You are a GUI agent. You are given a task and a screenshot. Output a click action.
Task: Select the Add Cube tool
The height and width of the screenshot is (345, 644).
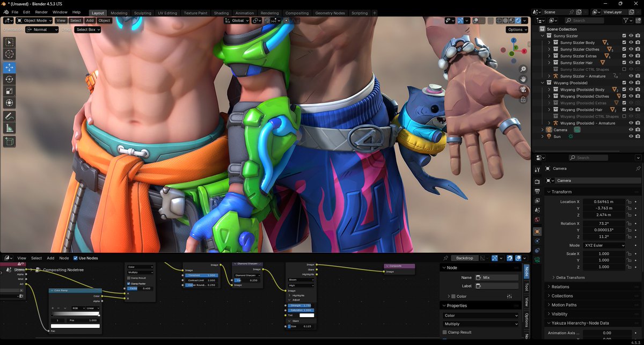coord(9,142)
